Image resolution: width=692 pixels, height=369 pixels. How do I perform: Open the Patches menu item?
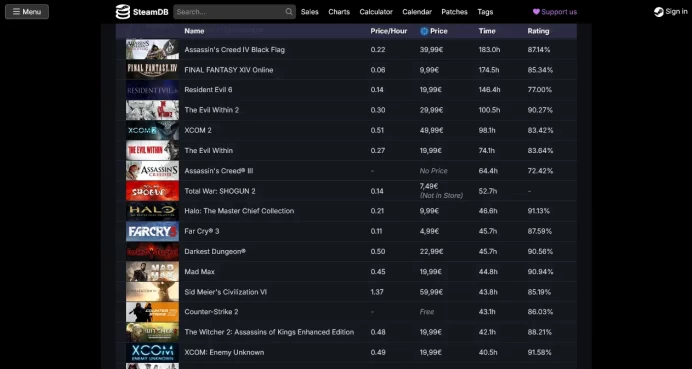pos(454,12)
